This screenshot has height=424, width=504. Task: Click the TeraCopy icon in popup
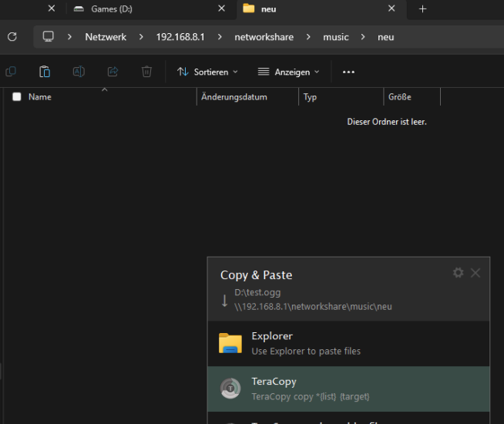[230, 389]
